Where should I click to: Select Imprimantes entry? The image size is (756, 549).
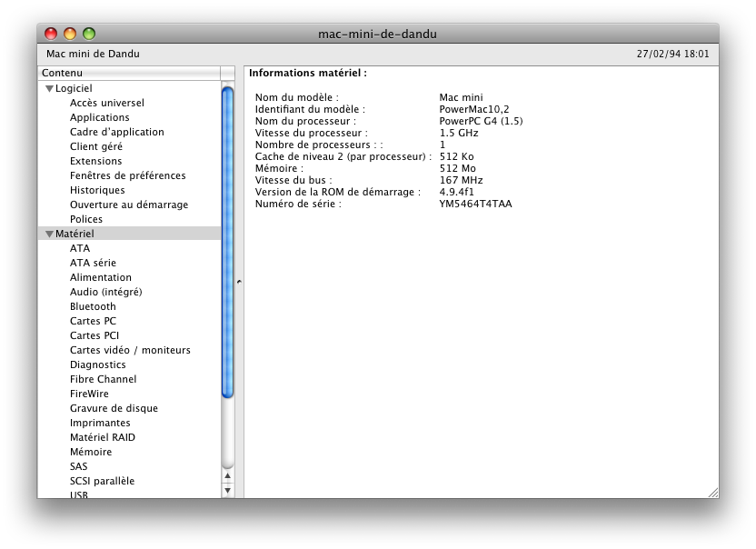[x=100, y=423]
